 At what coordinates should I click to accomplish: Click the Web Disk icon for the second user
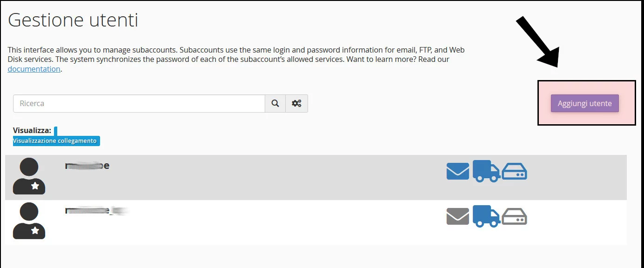pos(514,216)
